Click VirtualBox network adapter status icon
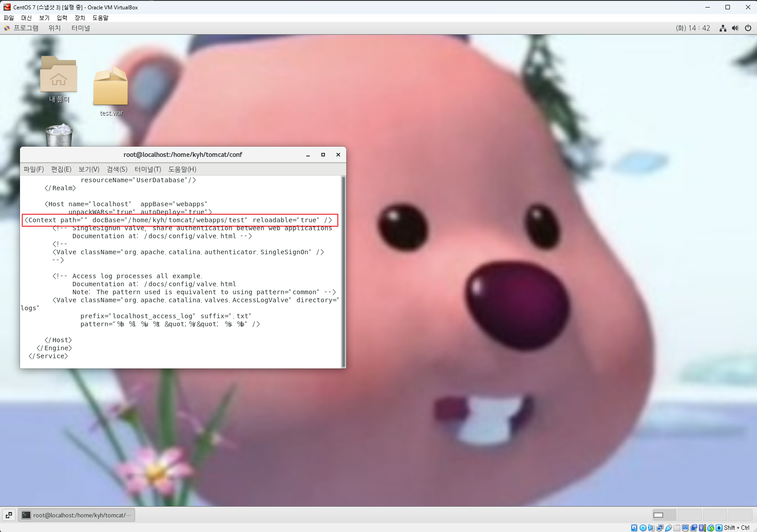This screenshot has height=532, width=757. pyautogui.click(x=660, y=528)
